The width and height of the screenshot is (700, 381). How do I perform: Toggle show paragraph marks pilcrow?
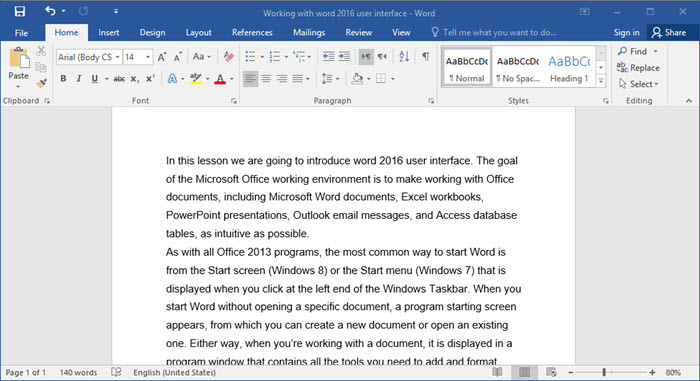tap(426, 56)
